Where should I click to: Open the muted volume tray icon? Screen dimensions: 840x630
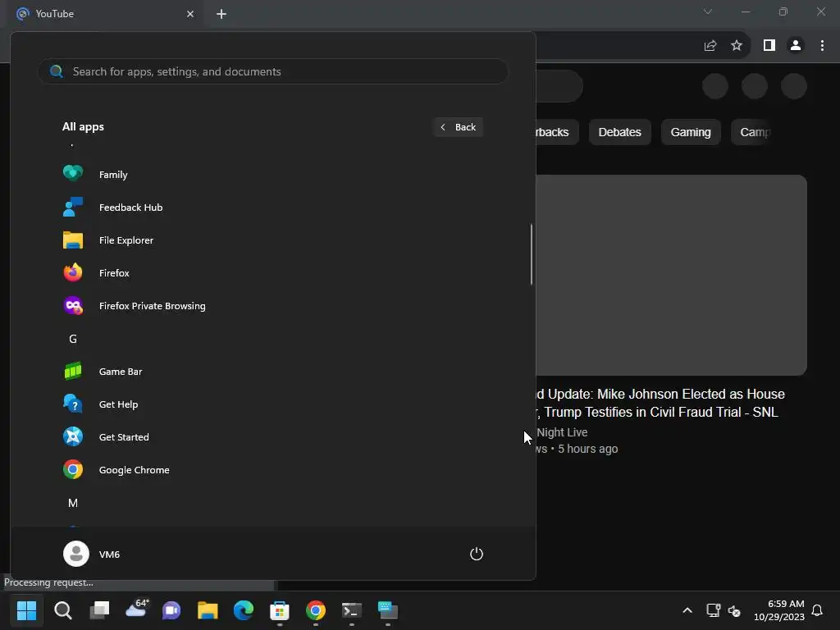tap(734, 610)
